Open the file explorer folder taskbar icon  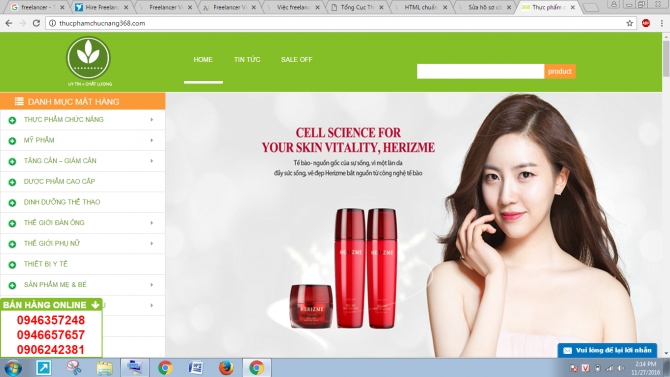click(x=104, y=368)
